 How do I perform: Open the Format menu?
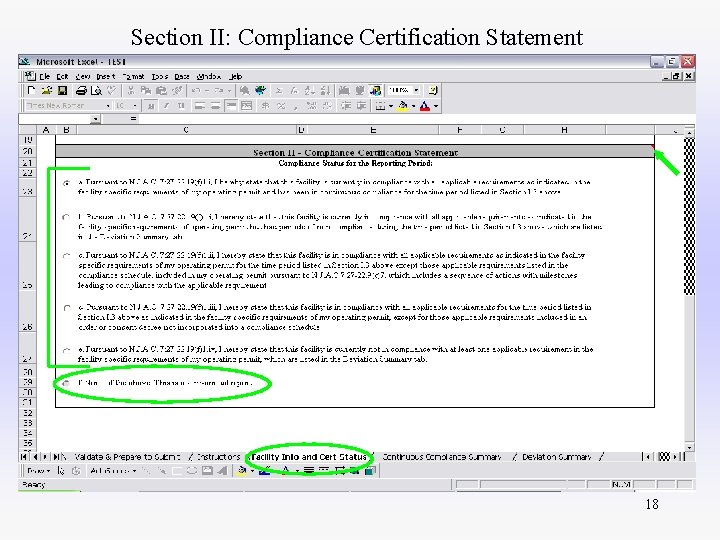click(133, 77)
